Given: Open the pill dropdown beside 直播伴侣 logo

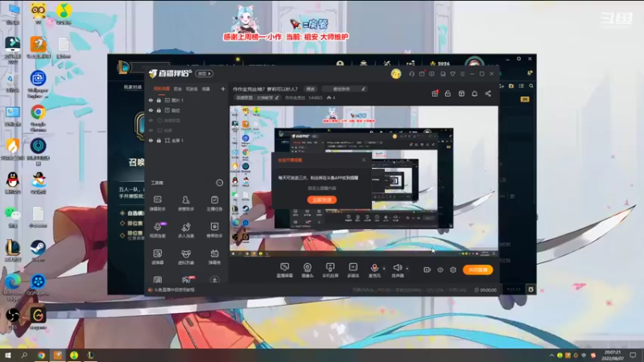Looking at the screenshot, I should 204,74.
